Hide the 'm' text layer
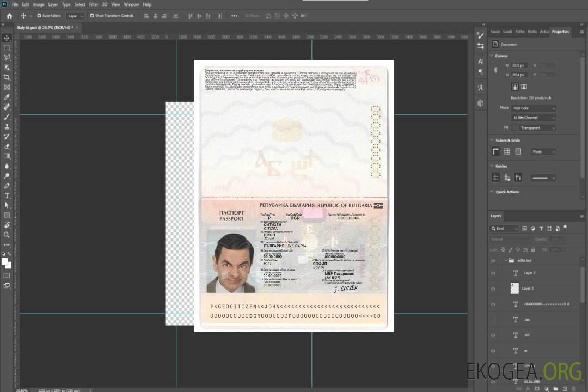588x392 pixels. point(493,351)
